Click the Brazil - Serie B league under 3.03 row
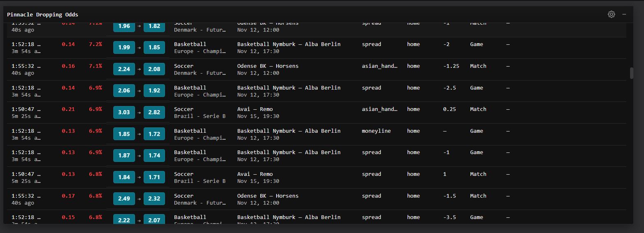The image size is (644, 233). 199,116
